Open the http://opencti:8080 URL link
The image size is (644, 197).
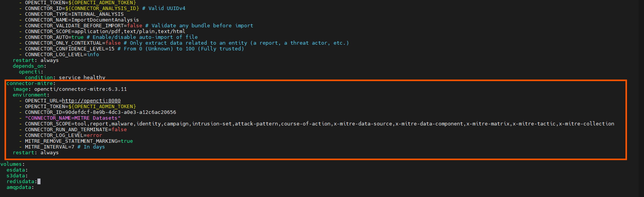91,101
